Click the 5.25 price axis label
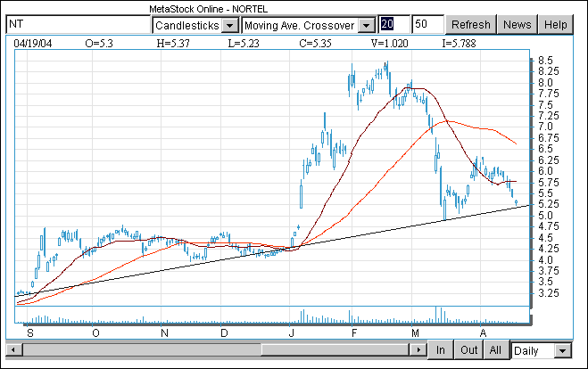This screenshot has width=588, height=369. pyautogui.click(x=548, y=204)
